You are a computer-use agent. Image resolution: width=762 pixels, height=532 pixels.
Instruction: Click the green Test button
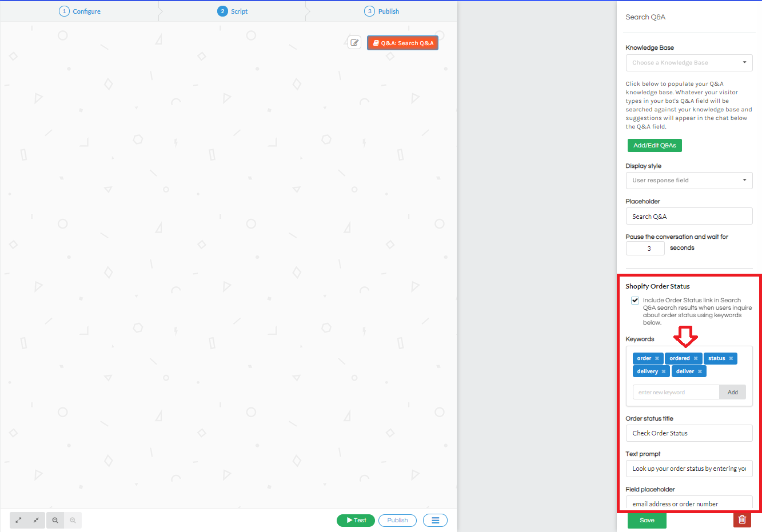coord(356,521)
